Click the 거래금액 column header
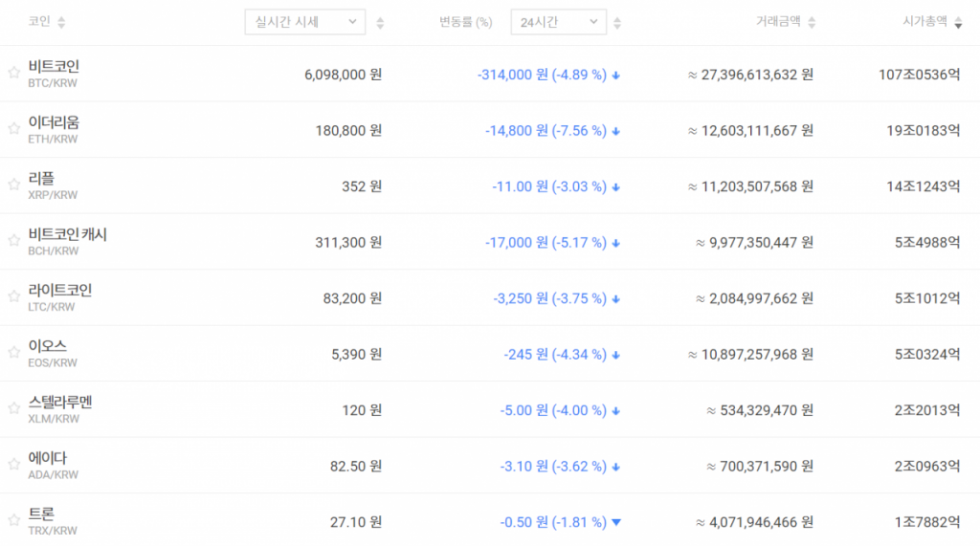 (x=778, y=21)
